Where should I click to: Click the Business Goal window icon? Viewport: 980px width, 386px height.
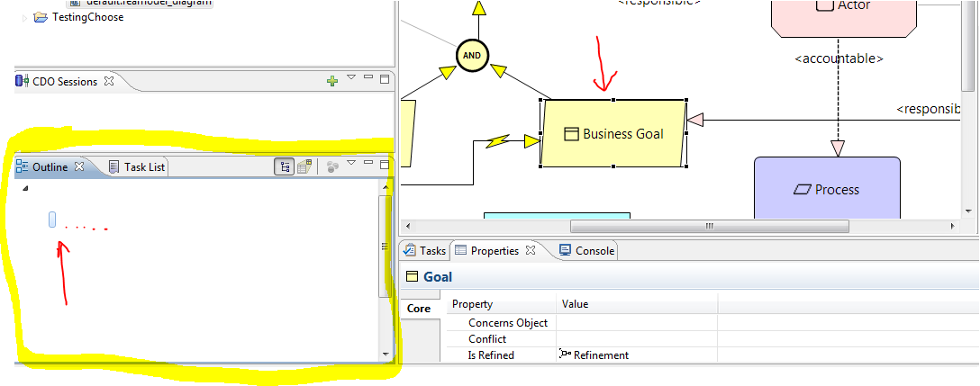571,134
